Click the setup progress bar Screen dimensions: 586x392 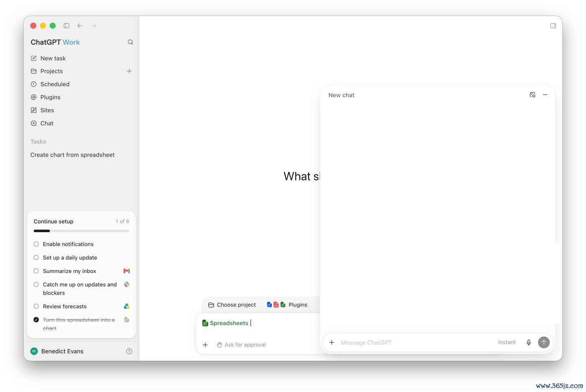(x=81, y=231)
